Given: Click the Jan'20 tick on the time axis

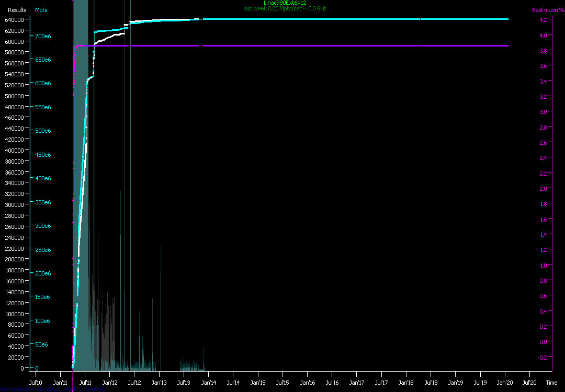Looking at the screenshot, I should tap(505, 383).
